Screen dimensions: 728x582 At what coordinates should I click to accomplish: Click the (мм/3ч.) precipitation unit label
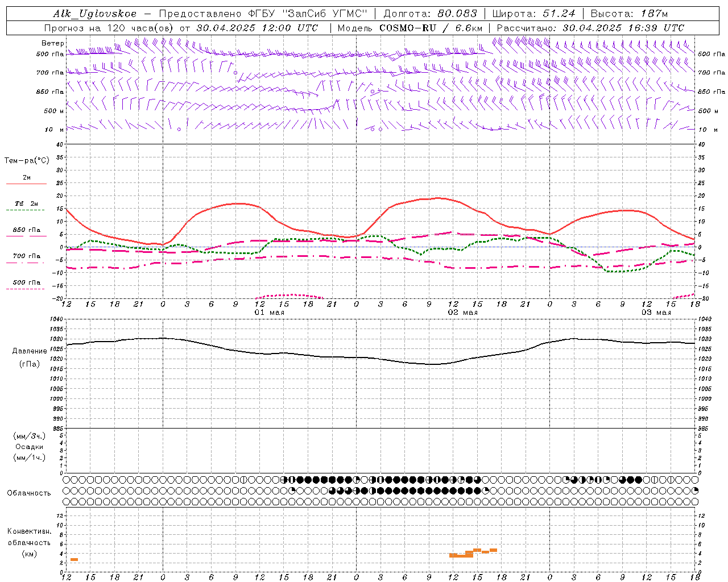(30, 436)
